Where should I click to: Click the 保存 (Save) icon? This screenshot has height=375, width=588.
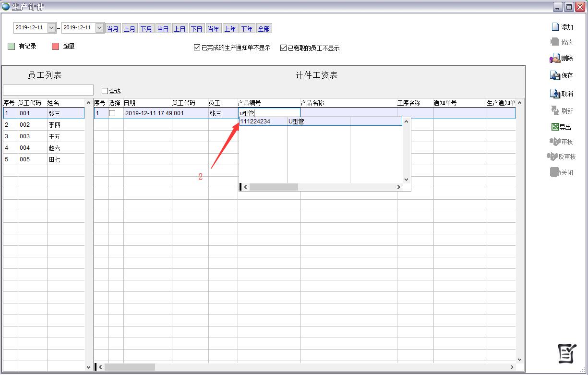[x=555, y=76]
